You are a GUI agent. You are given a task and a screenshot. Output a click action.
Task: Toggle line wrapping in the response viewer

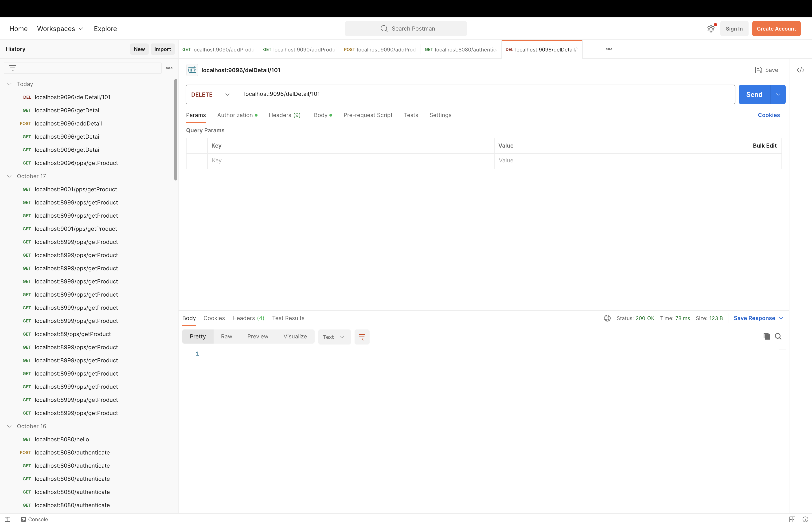362,337
